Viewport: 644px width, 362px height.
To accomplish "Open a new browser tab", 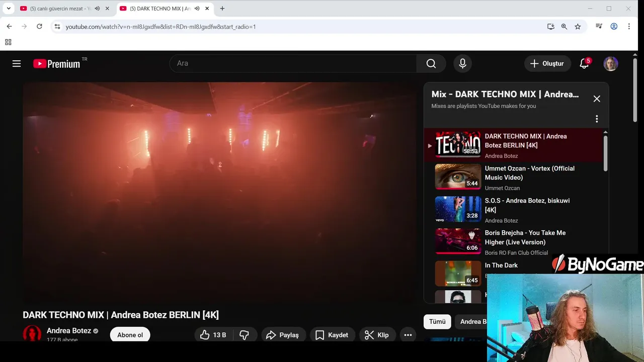I will click(x=222, y=9).
